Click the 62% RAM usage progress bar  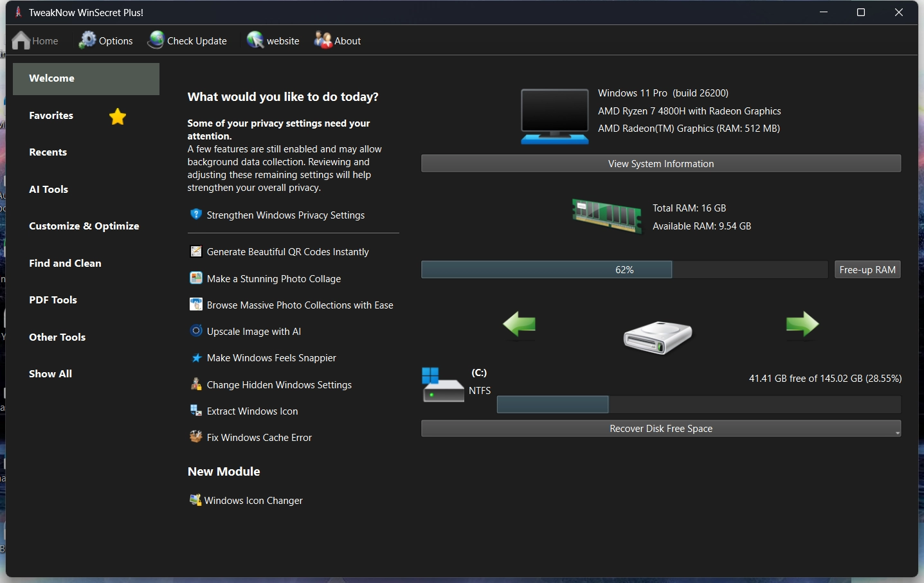(x=624, y=270)
